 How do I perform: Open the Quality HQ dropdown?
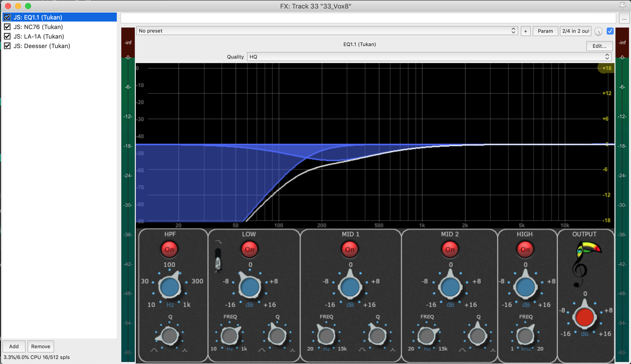(x=429, y=57)
